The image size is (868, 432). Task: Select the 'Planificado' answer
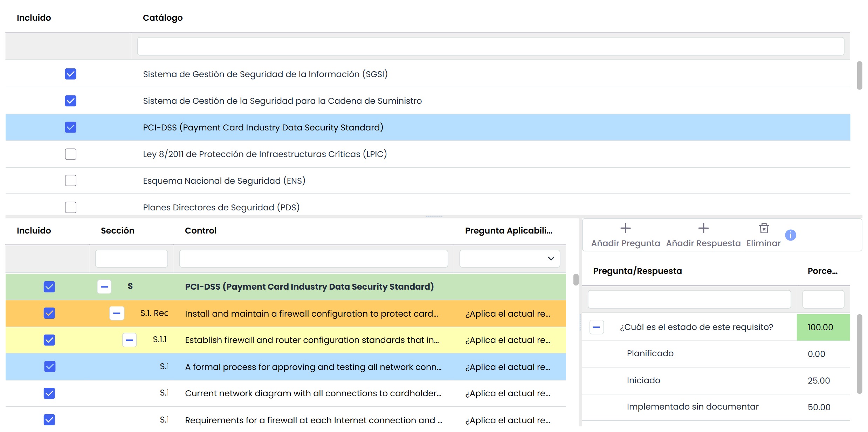tap(650, 353)
